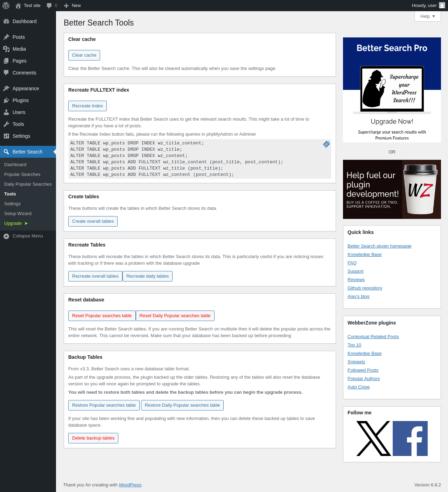
Task: Click the SQL queries code block
Action: click(x=199, y=159)
